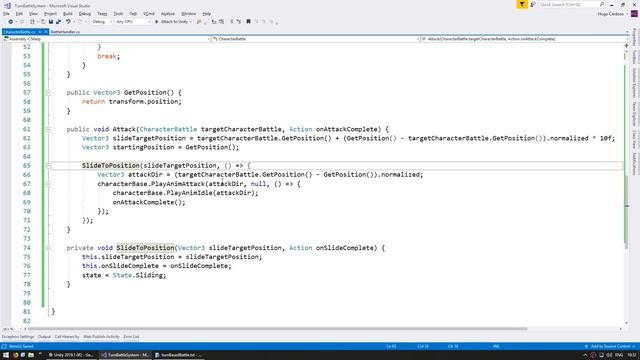Open the Firefox icon on the taskbar
640x360 pixels.
(x=16, y=355)
